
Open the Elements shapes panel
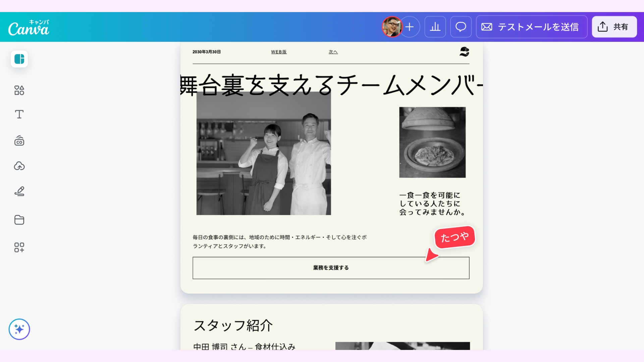19,90
